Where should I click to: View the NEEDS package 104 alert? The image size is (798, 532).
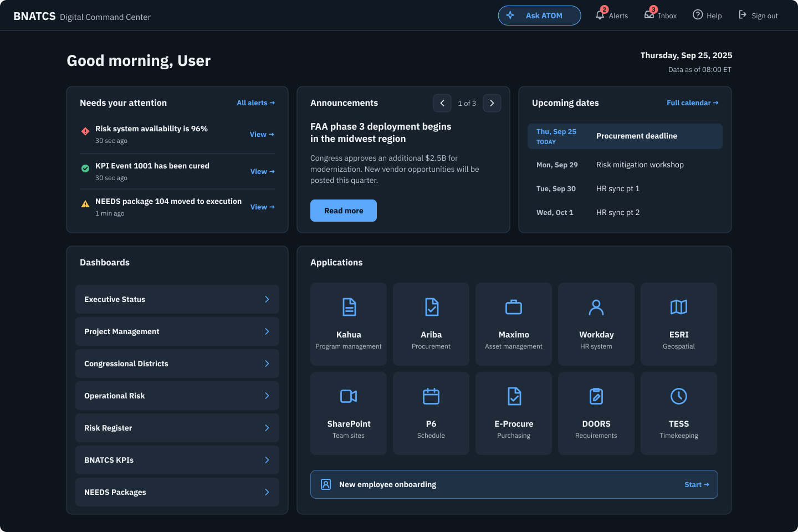point(262,207)
